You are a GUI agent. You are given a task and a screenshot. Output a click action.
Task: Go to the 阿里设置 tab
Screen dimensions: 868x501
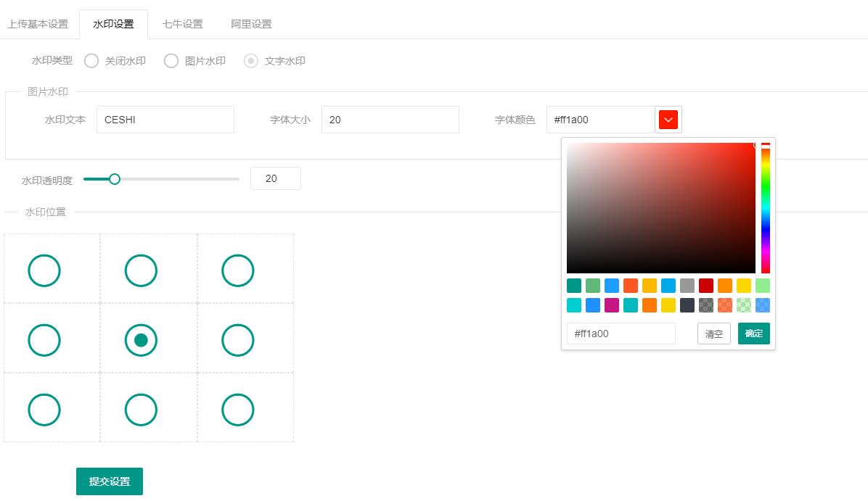click(251, 25)
